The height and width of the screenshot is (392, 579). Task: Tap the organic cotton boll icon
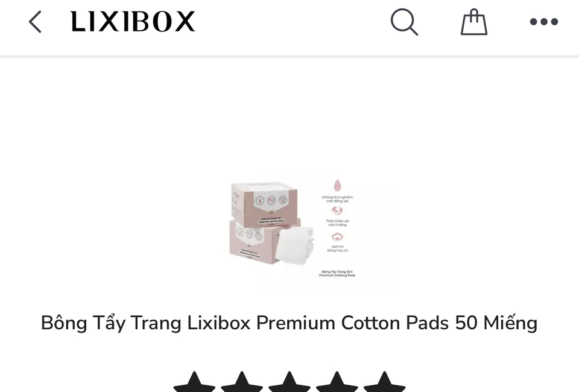(x=337, y=236)
